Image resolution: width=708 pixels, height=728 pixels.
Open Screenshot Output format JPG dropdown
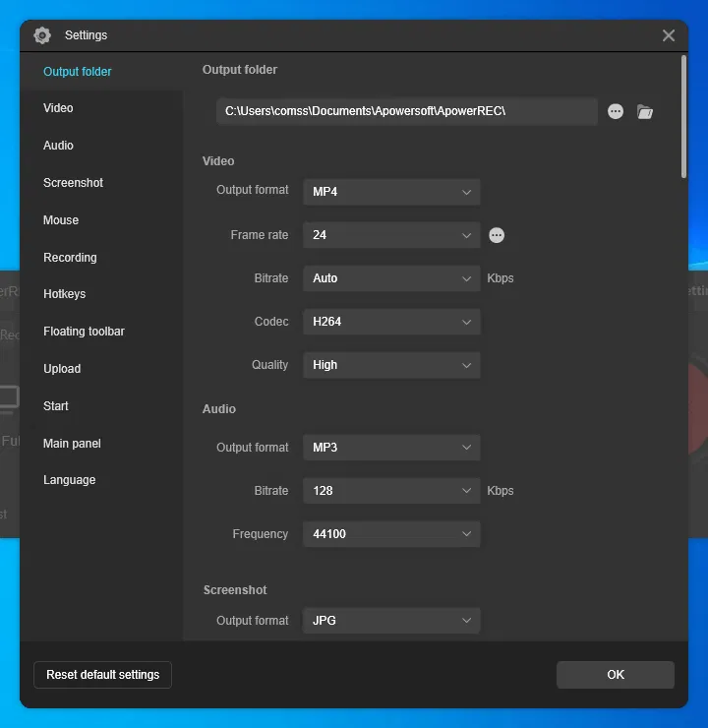tap(391, 621)
